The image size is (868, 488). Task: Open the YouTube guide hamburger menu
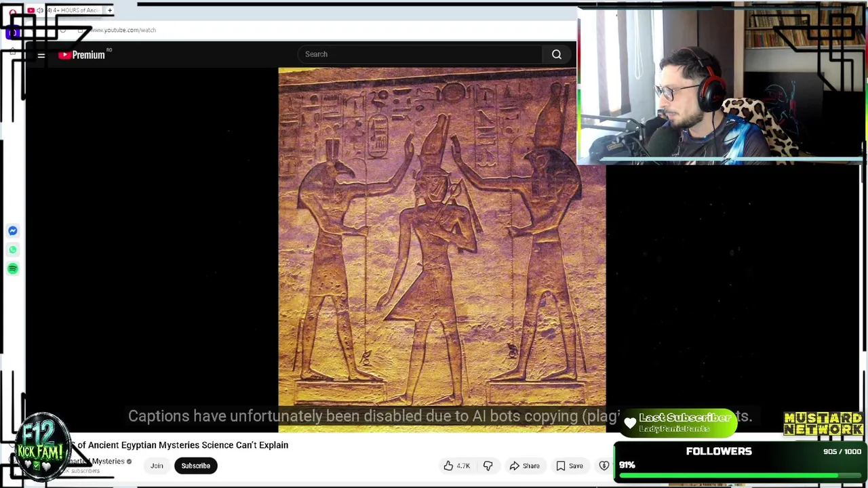pos(41,55)
